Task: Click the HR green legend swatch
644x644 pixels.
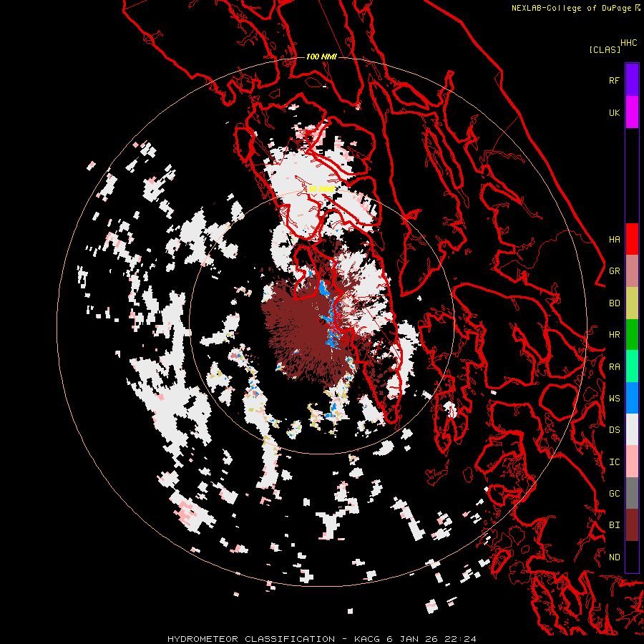Action: click(x=632, y=335)
